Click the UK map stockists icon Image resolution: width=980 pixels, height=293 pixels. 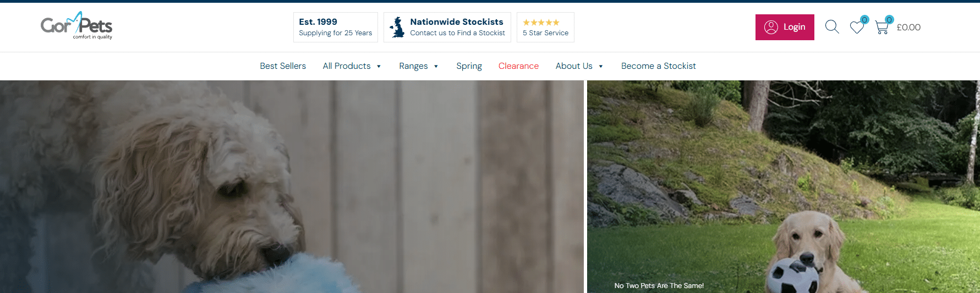[x=397, y=28]
